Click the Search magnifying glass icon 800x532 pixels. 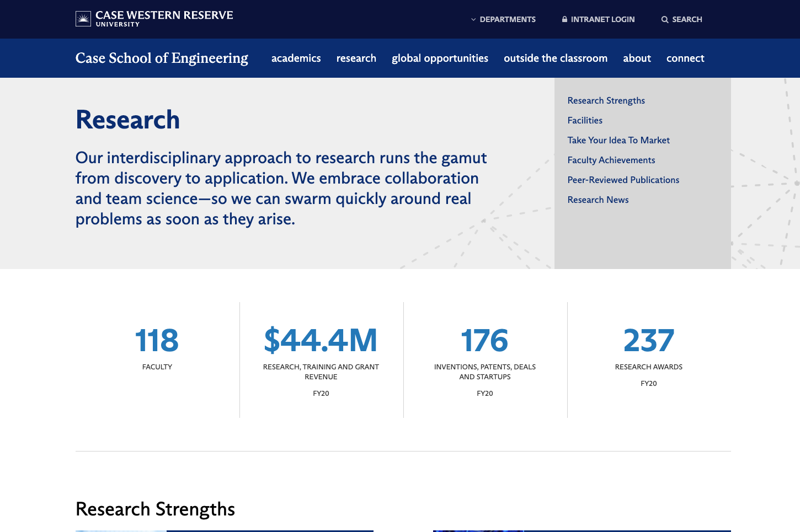coord(665,19)
